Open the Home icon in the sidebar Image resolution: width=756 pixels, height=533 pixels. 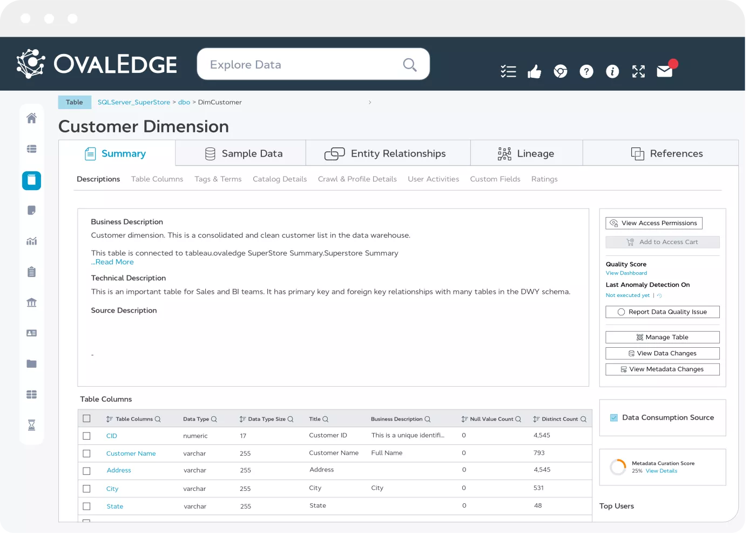pos(31,118)
